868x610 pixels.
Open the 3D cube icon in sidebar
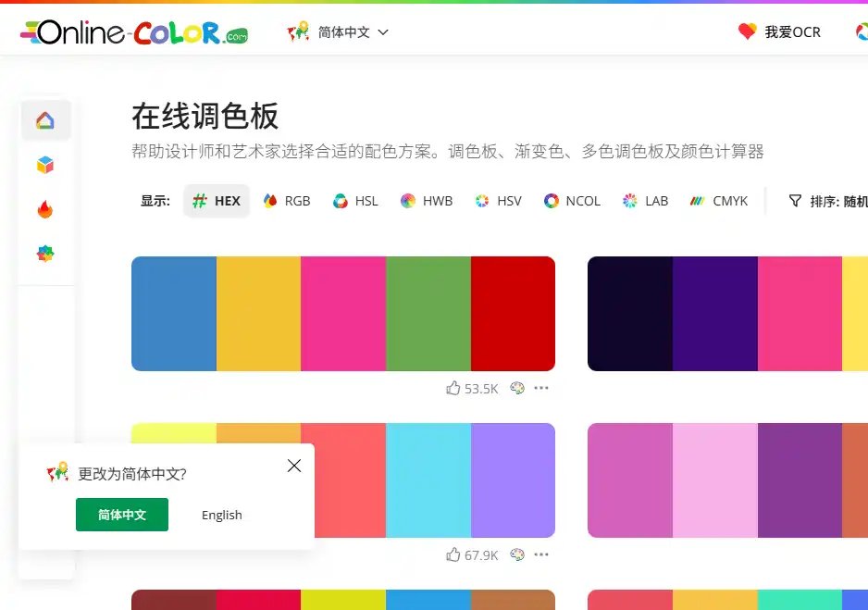[x=45, y=165]
